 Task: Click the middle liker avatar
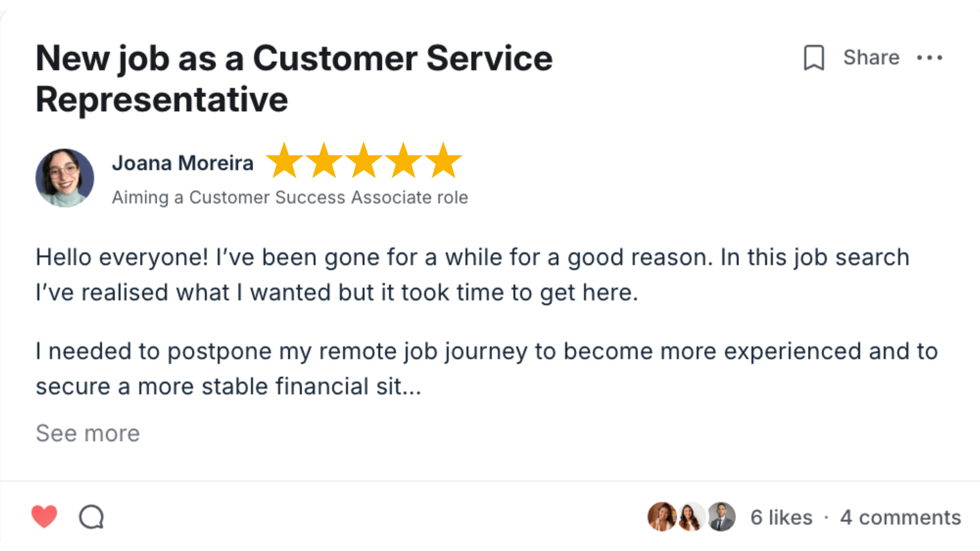(x=691, y=516)
